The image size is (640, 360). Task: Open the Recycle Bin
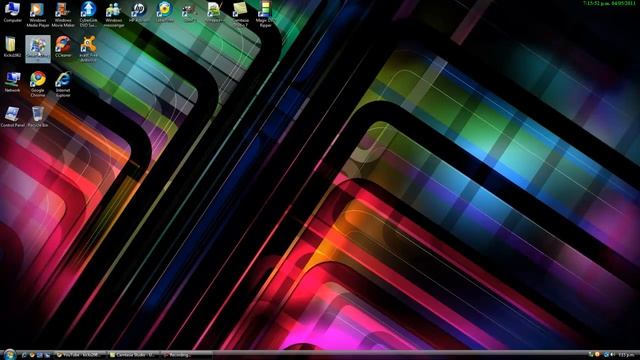pyautogui.click(x=38, y=117)
